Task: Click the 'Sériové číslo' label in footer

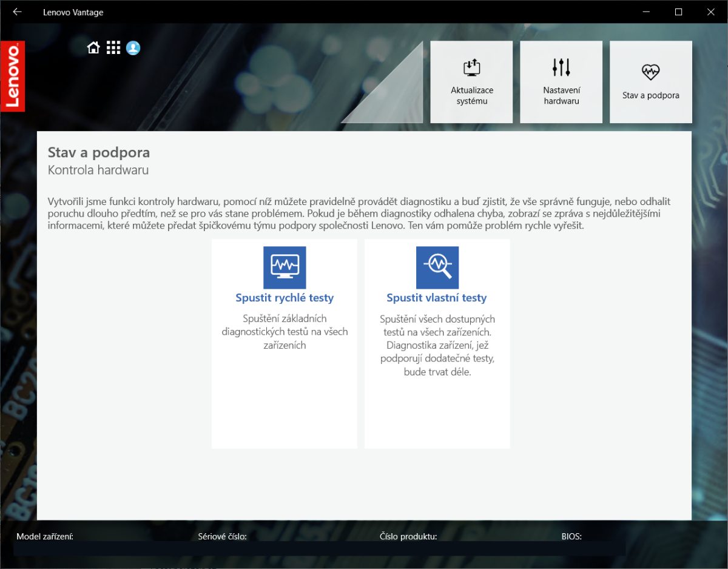Action: [222, 536]
